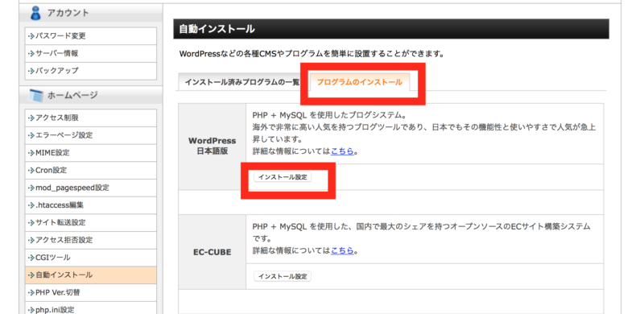Click the EC-CUBE label cell
644x314 pixels.
213,252
